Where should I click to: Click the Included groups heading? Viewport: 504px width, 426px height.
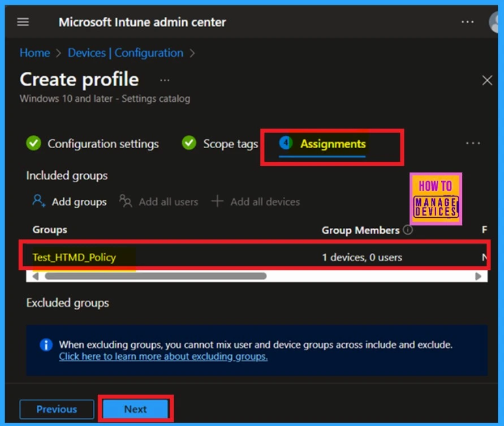tap(67, 175)
